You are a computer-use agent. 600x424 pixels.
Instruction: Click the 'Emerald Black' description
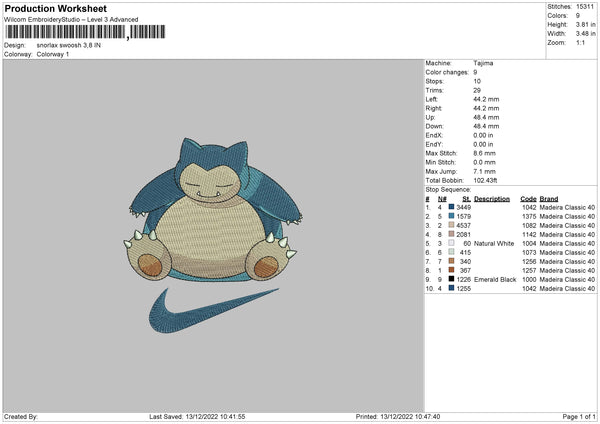click(x=495, y=279)
